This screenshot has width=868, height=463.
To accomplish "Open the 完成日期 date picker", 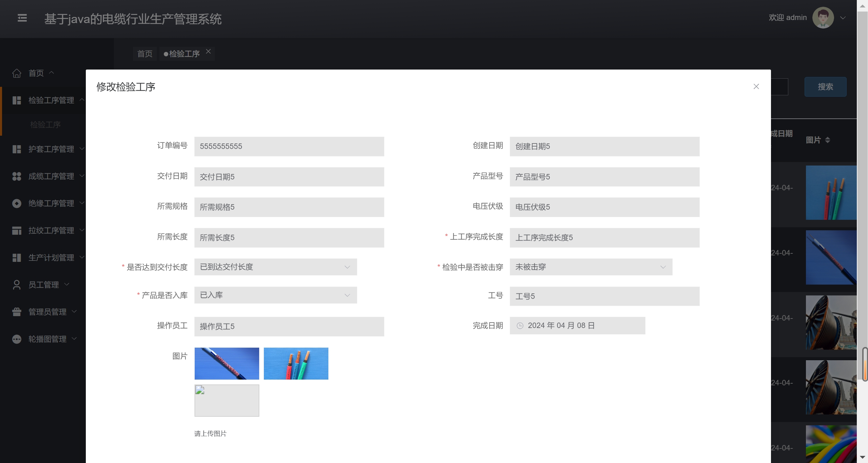I will pyautogui.click(x=577, y=326).
